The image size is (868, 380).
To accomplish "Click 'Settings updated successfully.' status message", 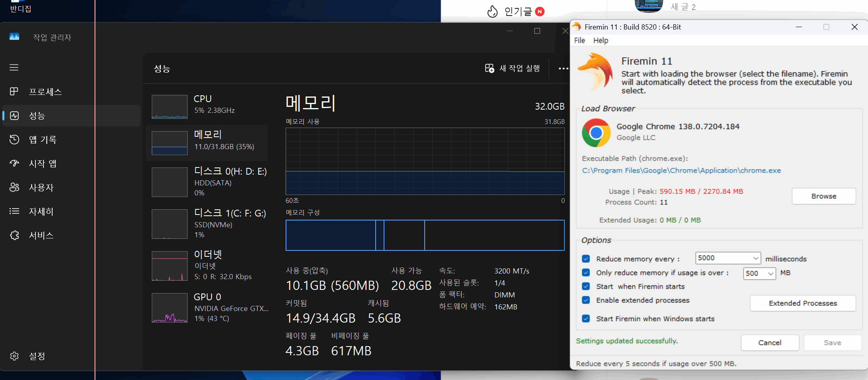I will tap(627, 341).
